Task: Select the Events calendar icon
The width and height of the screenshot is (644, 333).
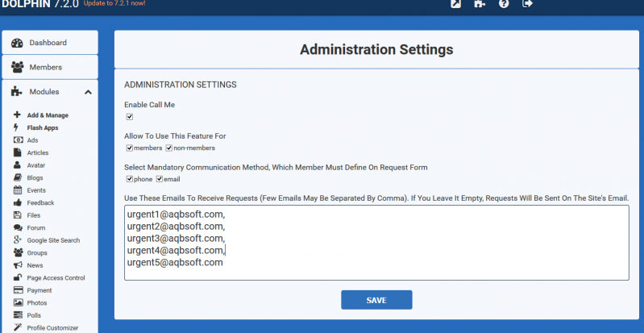Action: [x=18, y=190]
